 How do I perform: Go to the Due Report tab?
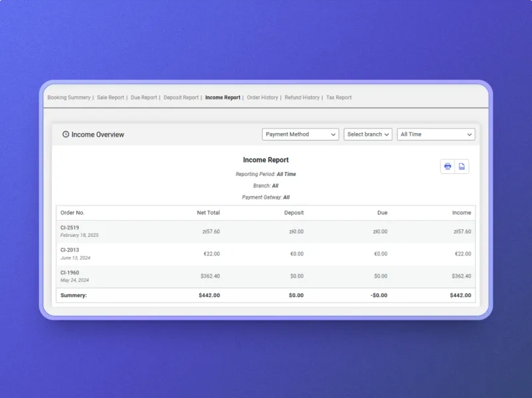(144, 98)
